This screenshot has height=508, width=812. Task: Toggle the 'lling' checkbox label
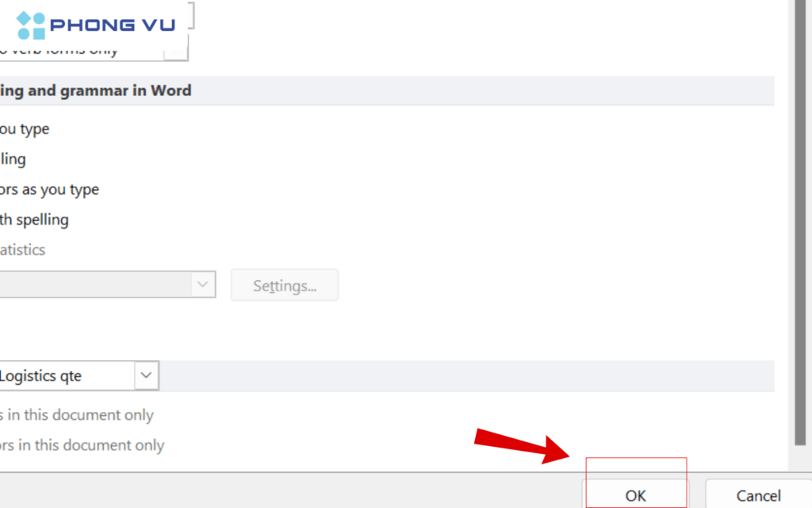[13, 159]
